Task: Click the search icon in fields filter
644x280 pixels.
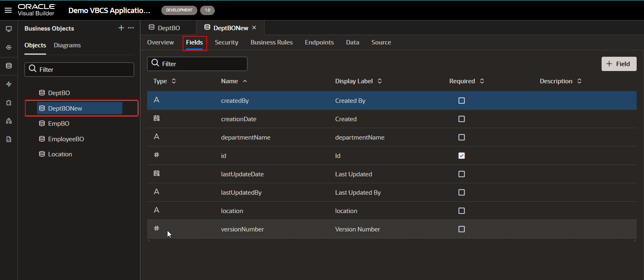Action: point(155,63)
